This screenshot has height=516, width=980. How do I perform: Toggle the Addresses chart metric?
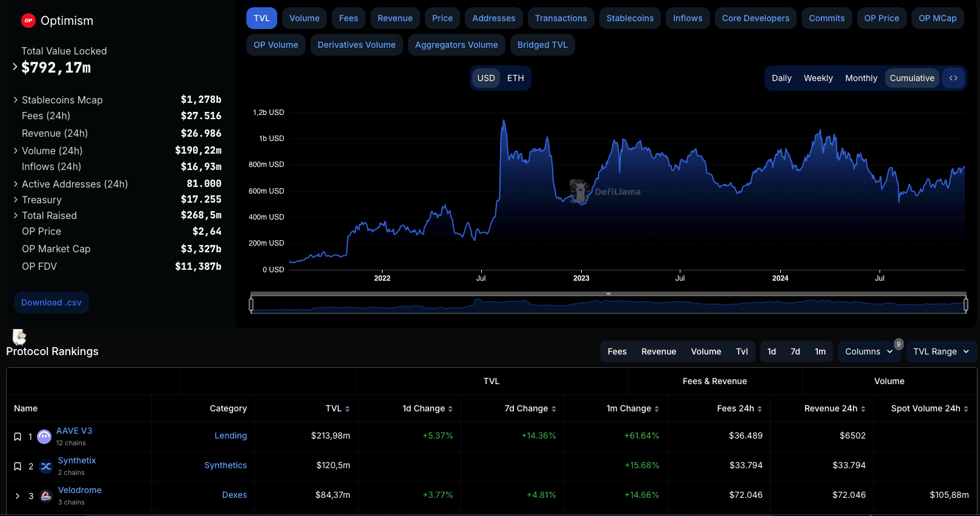point(494,18)
